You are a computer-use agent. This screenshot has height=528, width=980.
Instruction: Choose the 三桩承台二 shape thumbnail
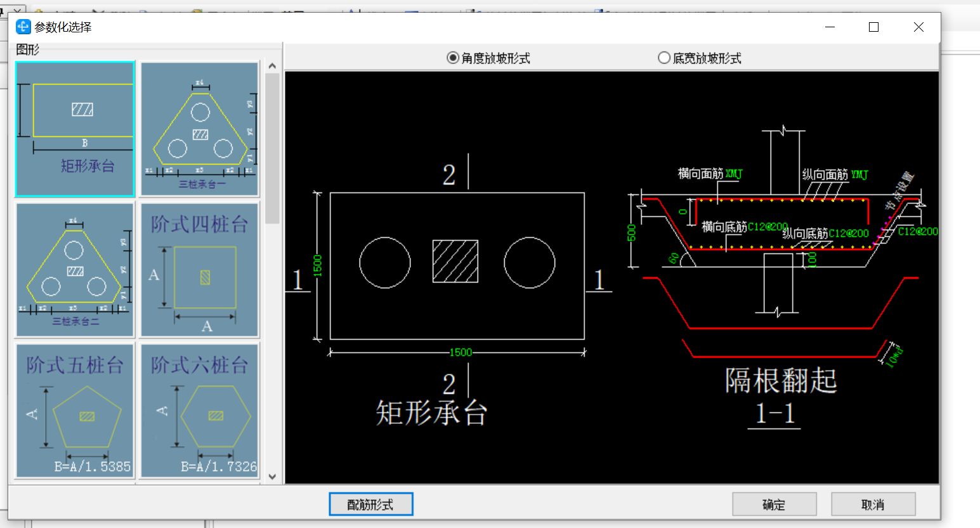[75, 270]
